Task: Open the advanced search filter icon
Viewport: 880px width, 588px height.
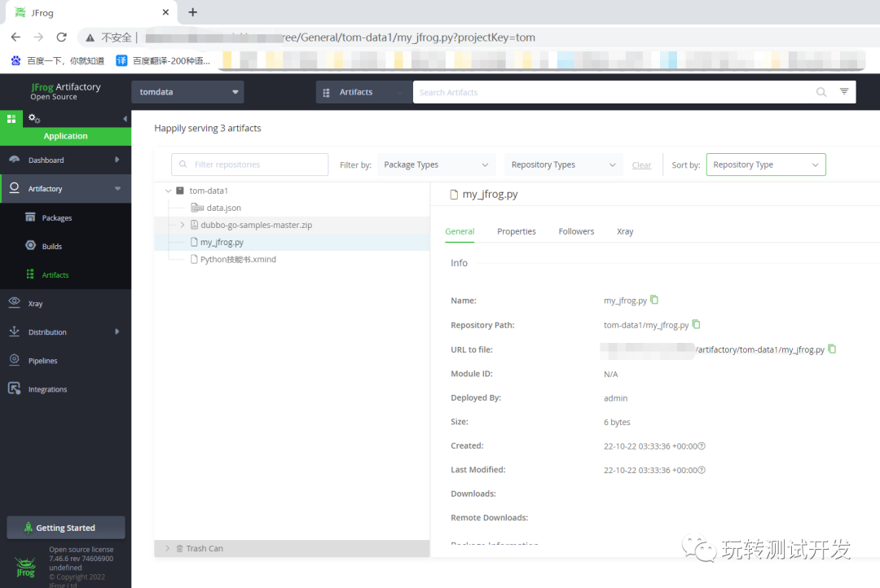Action: (844, 91)
